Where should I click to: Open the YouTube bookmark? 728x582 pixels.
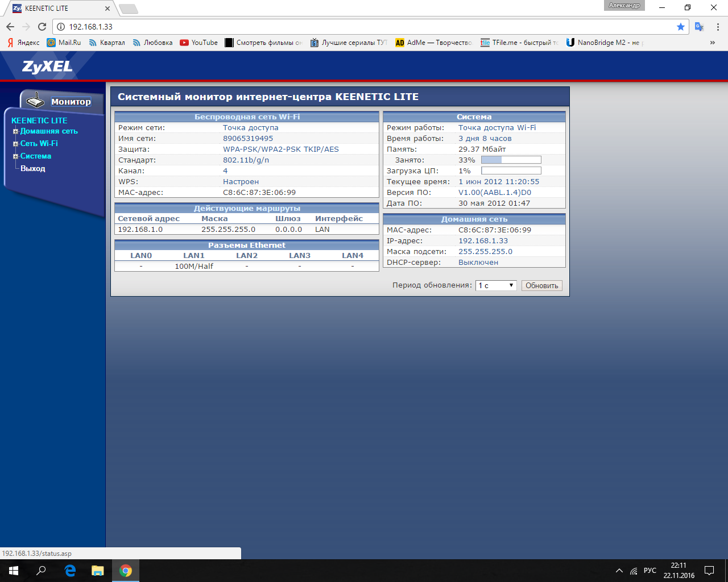click(199, 43)
